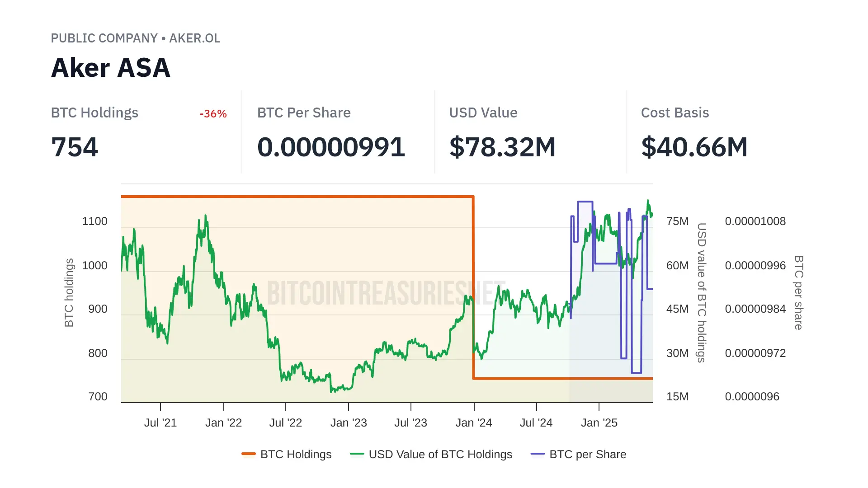Toggle BTC per Share legend entry
The height and width of the screenshot is (488, 868).
point(587,454)
